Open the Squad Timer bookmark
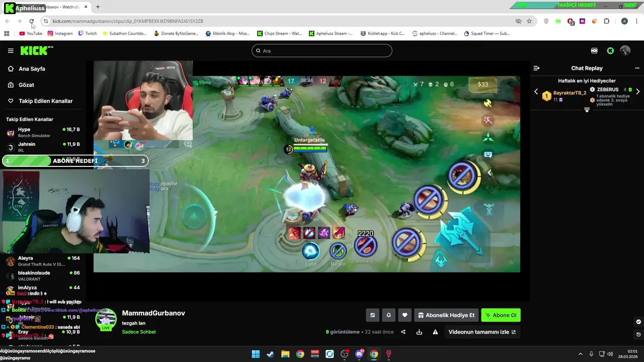Image resolution: width=644 pixels, height=362 pixels. pos(487,34)
